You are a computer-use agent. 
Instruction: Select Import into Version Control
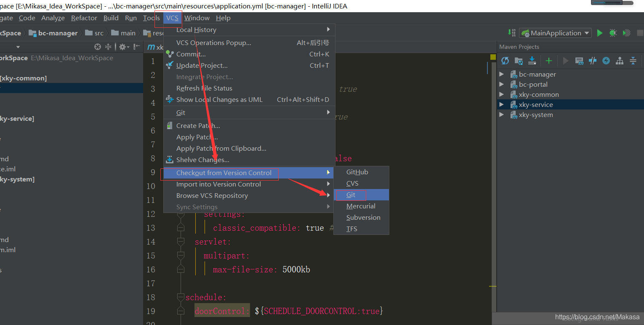coord(249,184)
